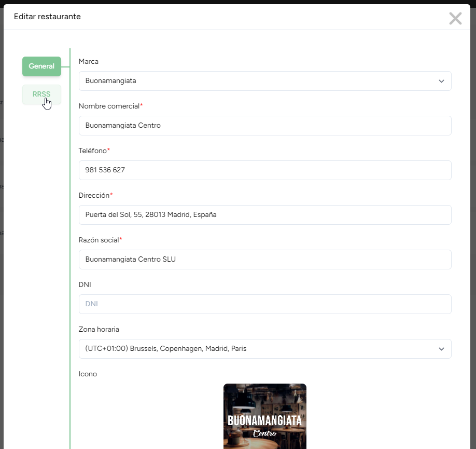Open the Zona horaria timezone dropdown
This screenshot has width=476, height=449.
pyautogui.click(x=265, y=349)
